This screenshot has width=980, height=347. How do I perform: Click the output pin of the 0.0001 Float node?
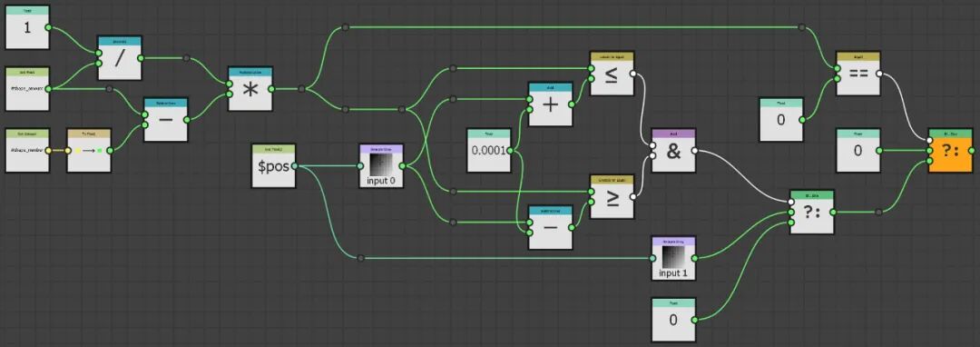510,151
